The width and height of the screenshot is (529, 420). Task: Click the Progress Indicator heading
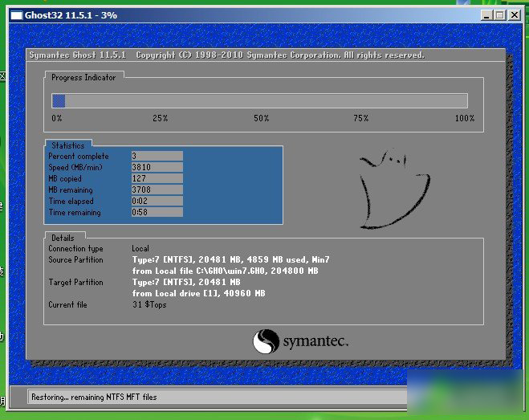(83, 77)
